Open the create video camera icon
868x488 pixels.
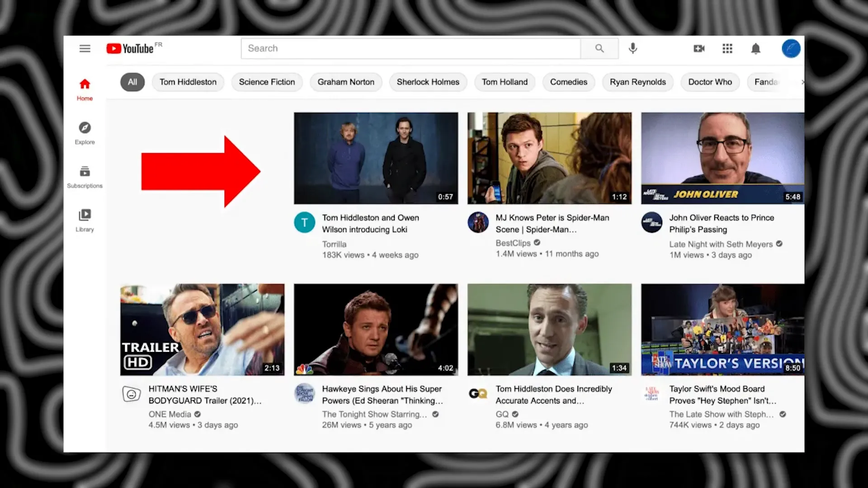[699, 48]
